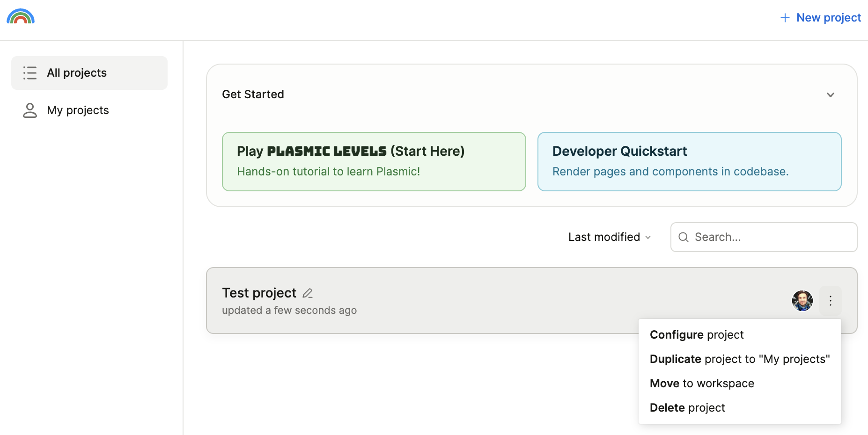Open My projects via the person icon
The height and width of the screenshot is (435, 868).
pyautogui.click(x=29, y=110)
